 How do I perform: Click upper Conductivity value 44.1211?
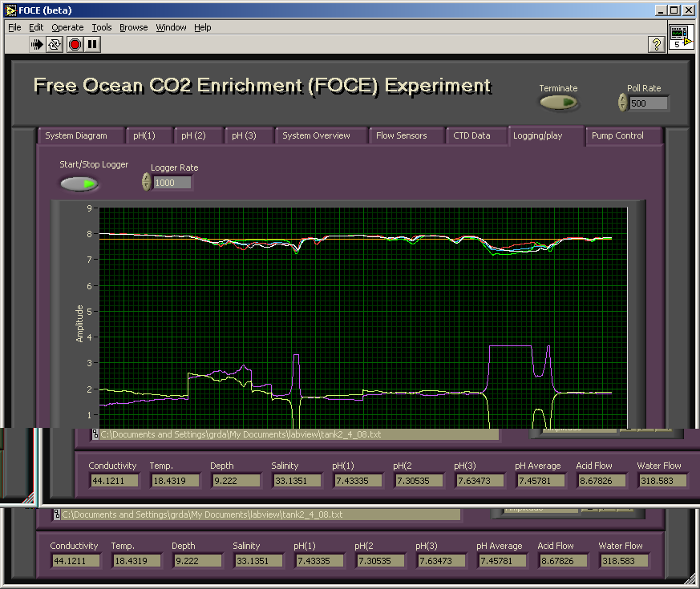coord(115,481)
